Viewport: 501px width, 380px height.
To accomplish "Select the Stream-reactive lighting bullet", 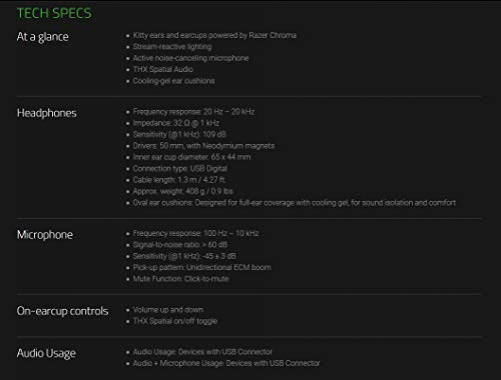I will [172, 47].
